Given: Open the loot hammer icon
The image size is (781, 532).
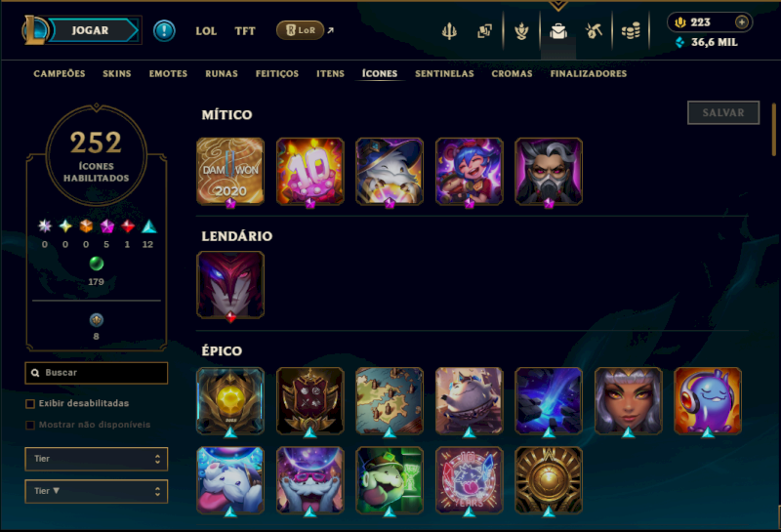Looking at the screenshot, I should click(594, 31).
